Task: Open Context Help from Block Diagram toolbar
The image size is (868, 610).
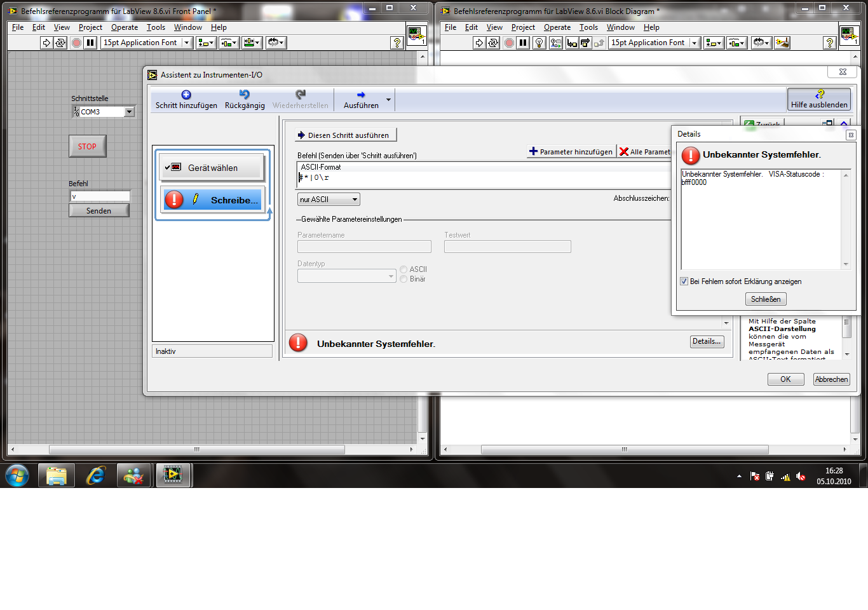Action: pos(830,43)
